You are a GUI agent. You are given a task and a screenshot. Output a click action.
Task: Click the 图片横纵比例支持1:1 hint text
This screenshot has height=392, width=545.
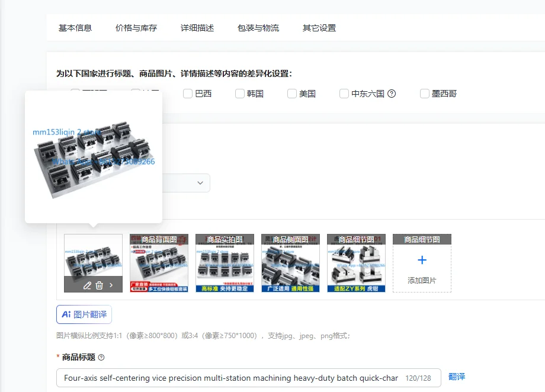point(203,336)
